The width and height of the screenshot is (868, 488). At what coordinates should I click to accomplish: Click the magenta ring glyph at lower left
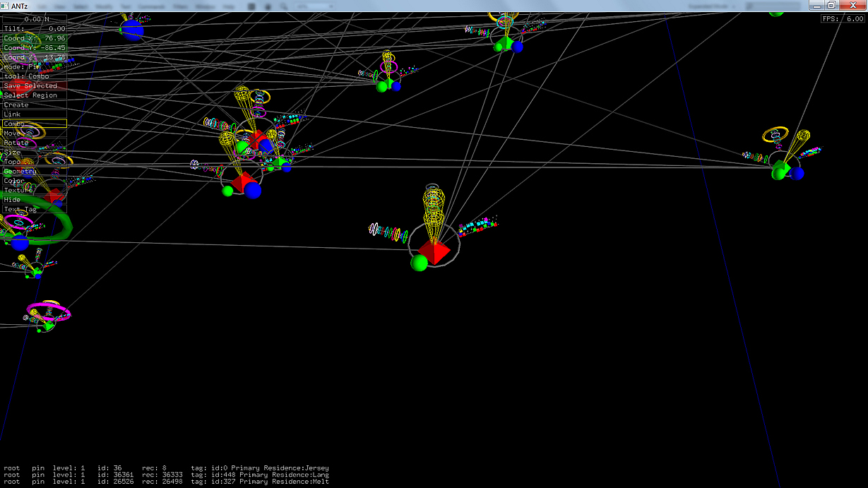click(49, 311)
